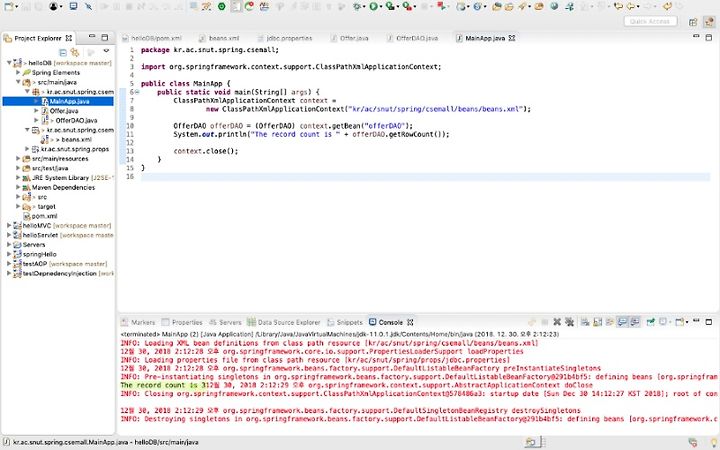Fold main method at line 6 marker
Image resolution: width=720 pixels, height=450 pixels.
137,92
